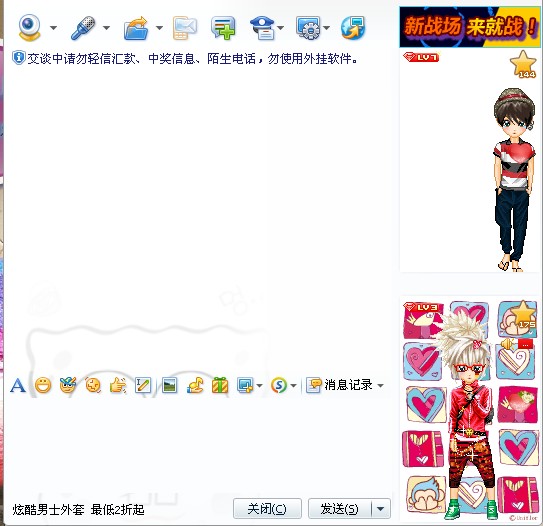Expand the applications dropdown arrow
Viewport: 543px width, 526px height.
327,28
